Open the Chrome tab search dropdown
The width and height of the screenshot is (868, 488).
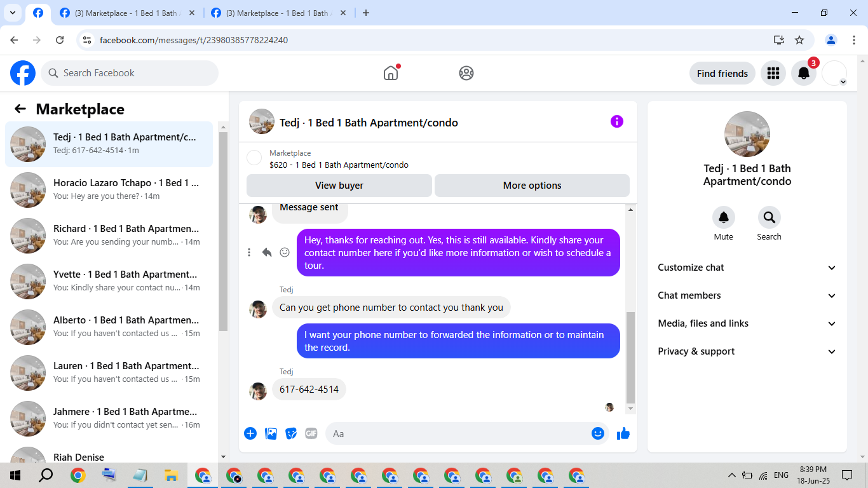click(x=12, y=13)
